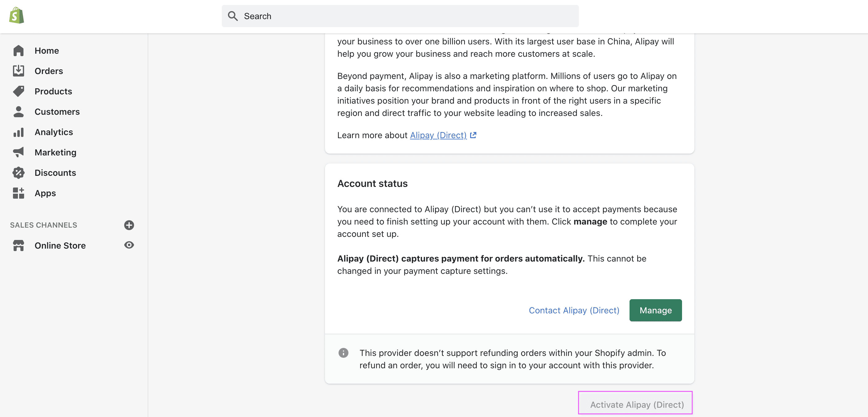Viewport: 868px width, 417px height.
Task: Click the Orders inbox icon
Action: 19,71
